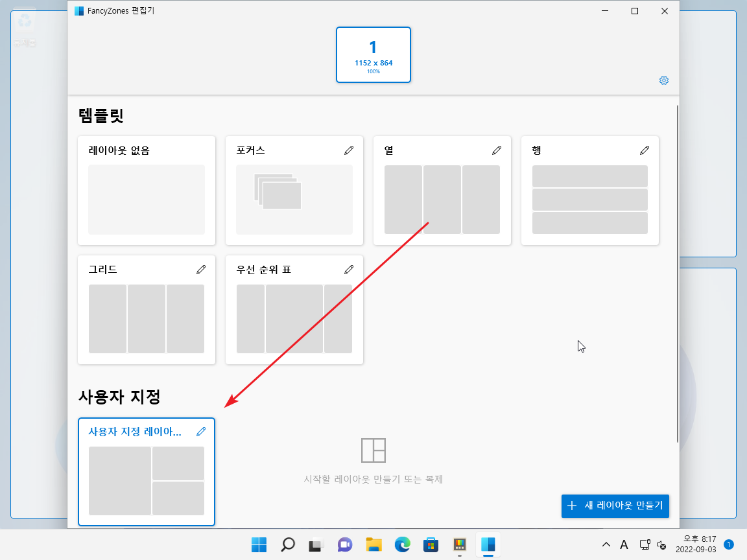This screenshot has width=747, height=560.
Task: Open taskbar Search
Action: (288, 544)
